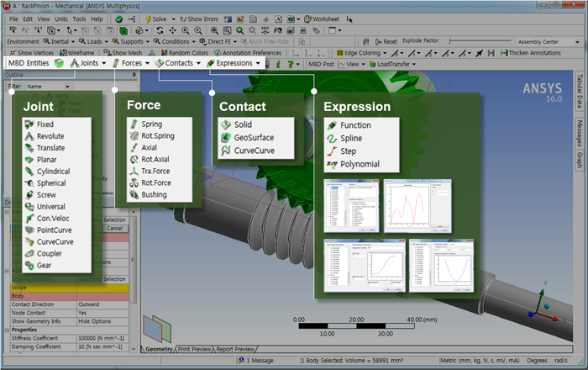This screenshot has height=370, width=588.
Task: Click the green Body selection filter icon
Action: (x=123, y=30)
